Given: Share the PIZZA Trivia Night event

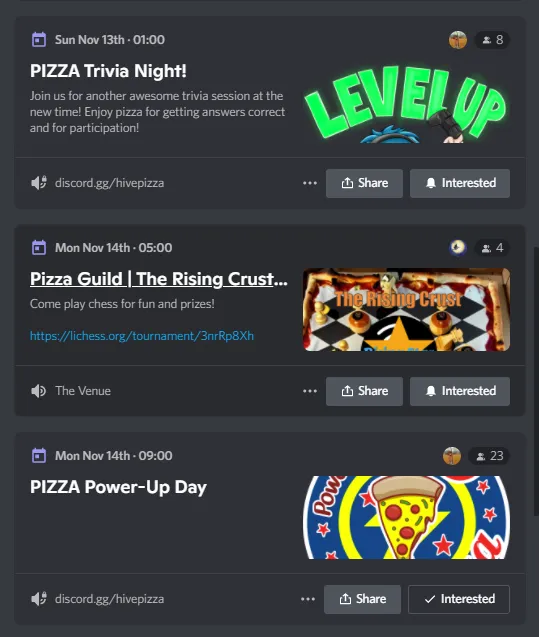Looking at the screenshot, I should click(364, 183).
